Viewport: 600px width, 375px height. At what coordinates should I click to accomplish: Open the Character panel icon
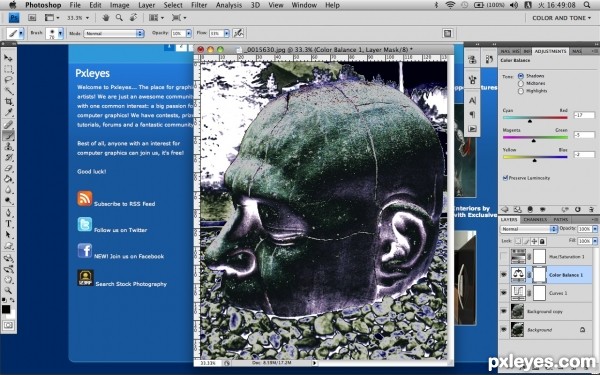pyautogui.click(x=472, y=101)
